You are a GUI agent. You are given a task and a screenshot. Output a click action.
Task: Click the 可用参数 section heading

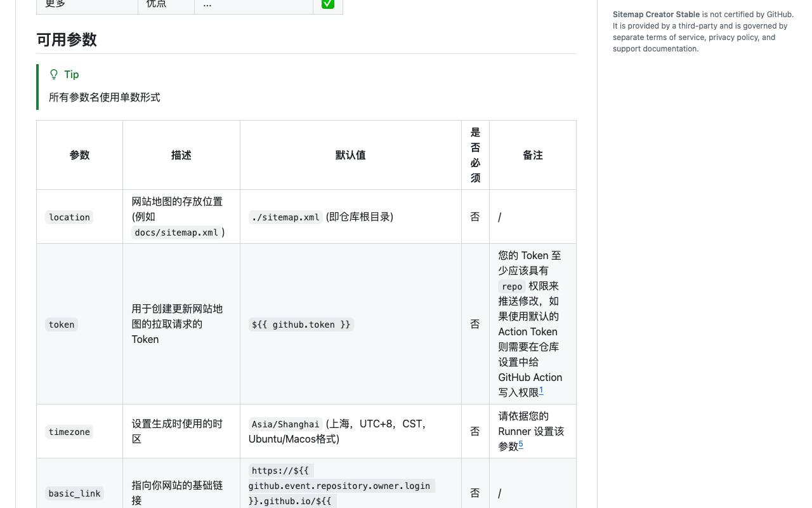click(67, 39)
